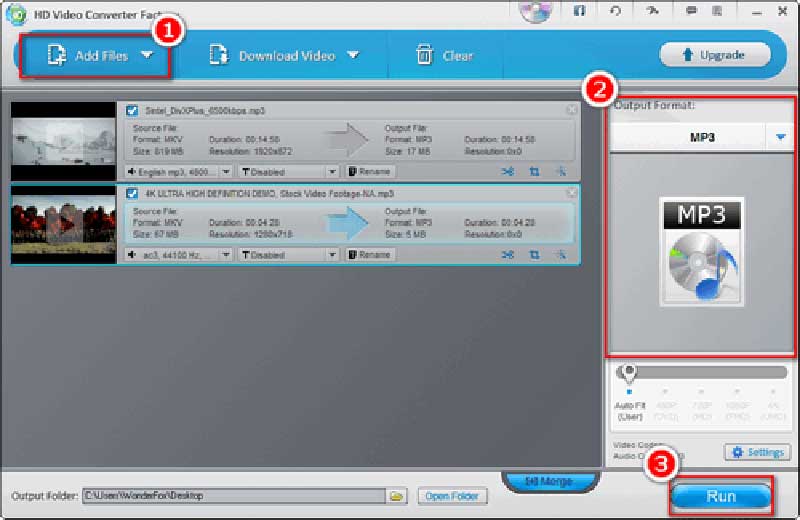Click the Add Files button
Screen dimensions: 800x520
point(94,56)
